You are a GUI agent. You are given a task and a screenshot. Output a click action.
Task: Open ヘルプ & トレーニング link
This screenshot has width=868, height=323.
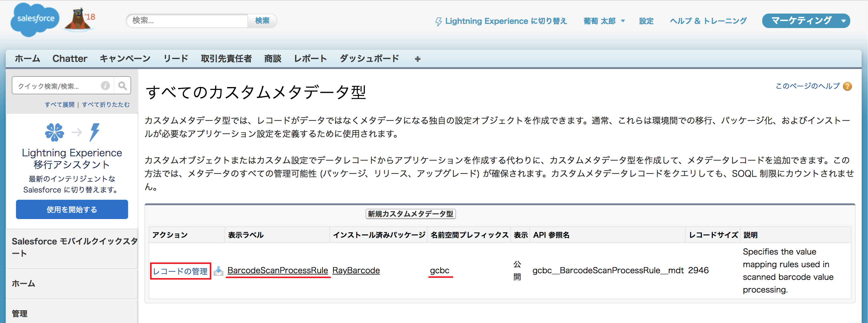click(708, 21)
